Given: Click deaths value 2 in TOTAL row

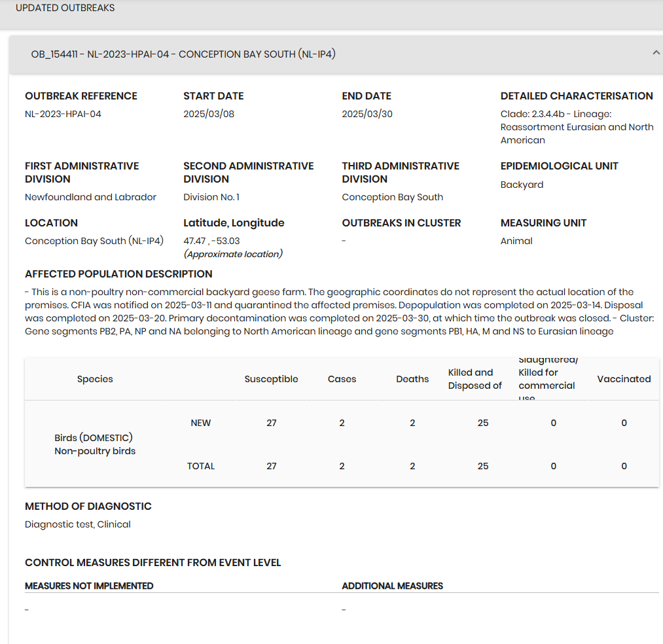Looking at the screenshot, I should (412, 466).
